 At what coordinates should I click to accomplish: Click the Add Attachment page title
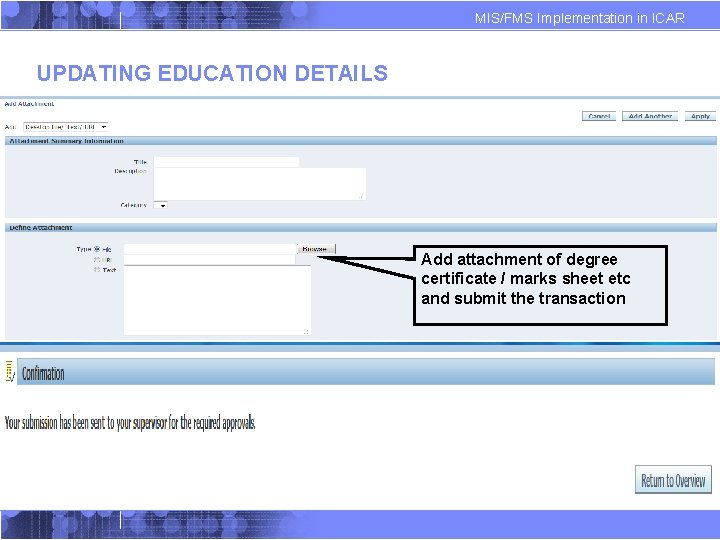click(x=29, y=104)
